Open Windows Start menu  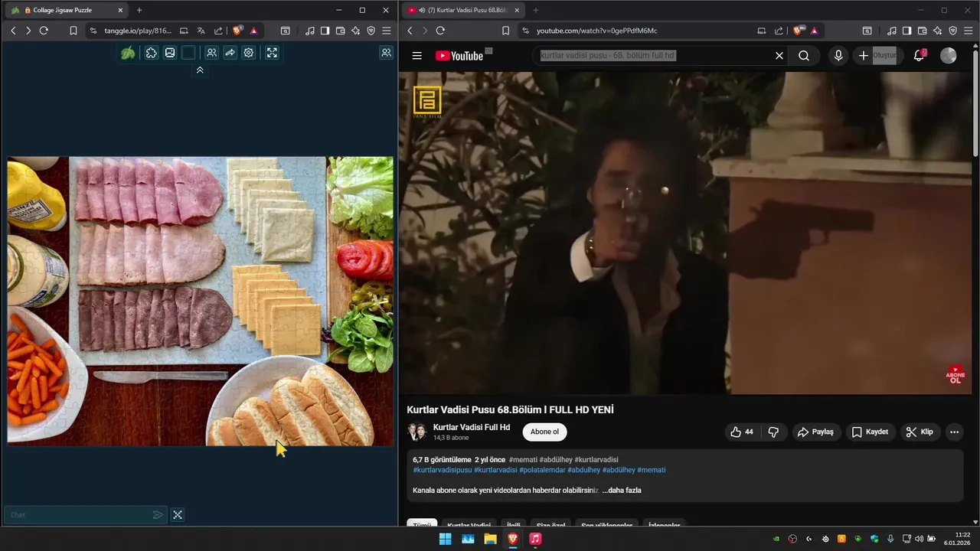coord(445,539)
